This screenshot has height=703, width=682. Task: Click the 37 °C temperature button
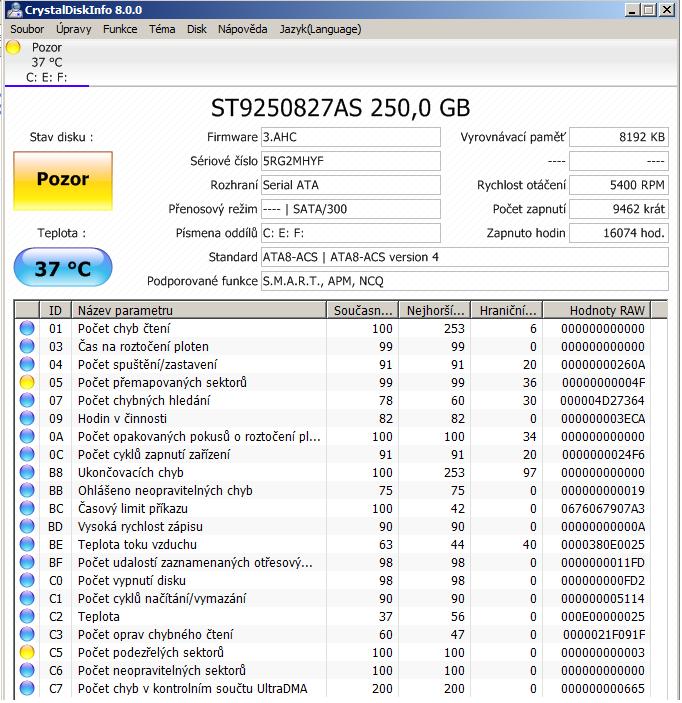point(63,268)
